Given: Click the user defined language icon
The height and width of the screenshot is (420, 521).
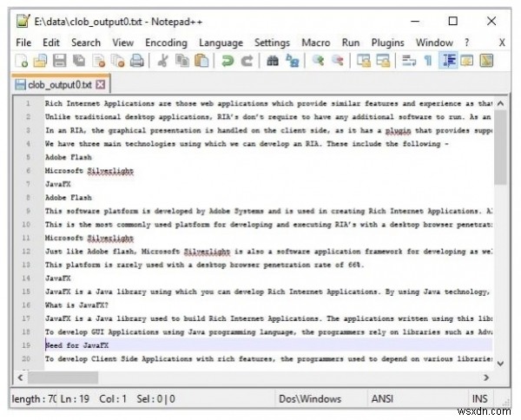Looking at the screenshot, I should pyautogui.click(x=467, y=61).
